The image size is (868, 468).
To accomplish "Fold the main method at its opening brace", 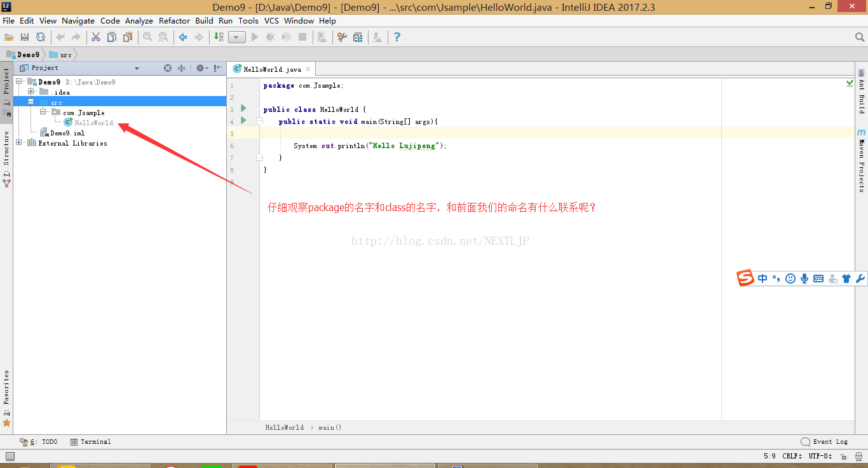I will point(259,121).
